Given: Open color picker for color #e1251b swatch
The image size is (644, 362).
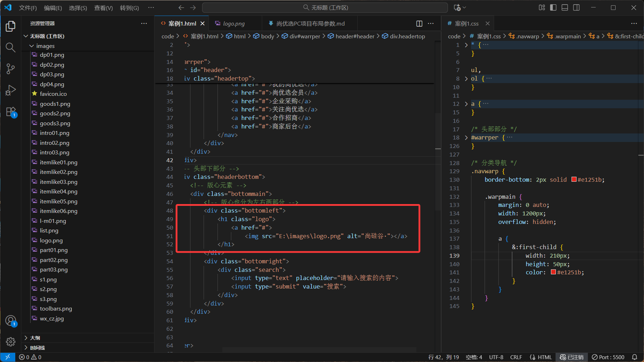Looking at the screenshot, I should [553, 272].
